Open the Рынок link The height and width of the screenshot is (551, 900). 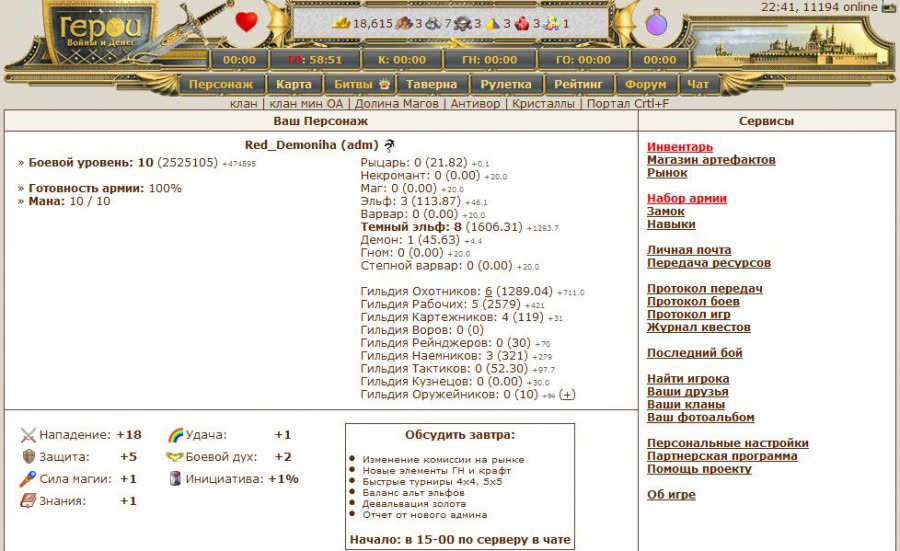pyautogui.click(x=667, y=173)
